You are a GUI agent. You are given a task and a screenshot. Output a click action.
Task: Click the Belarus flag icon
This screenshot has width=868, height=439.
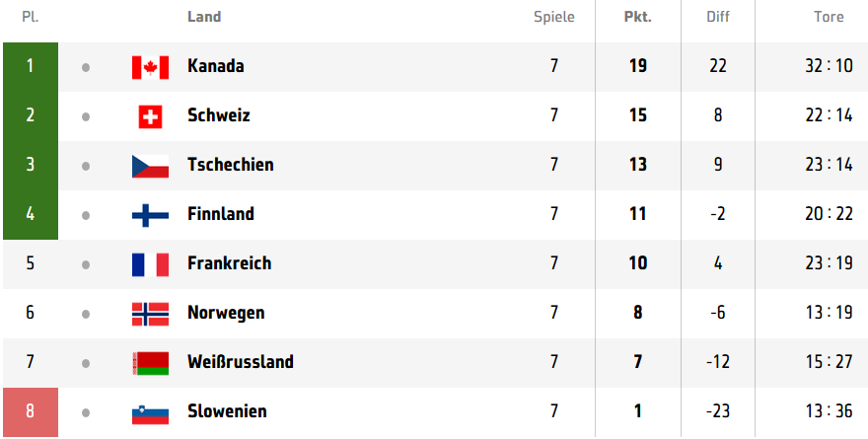(x=150, y=363)
